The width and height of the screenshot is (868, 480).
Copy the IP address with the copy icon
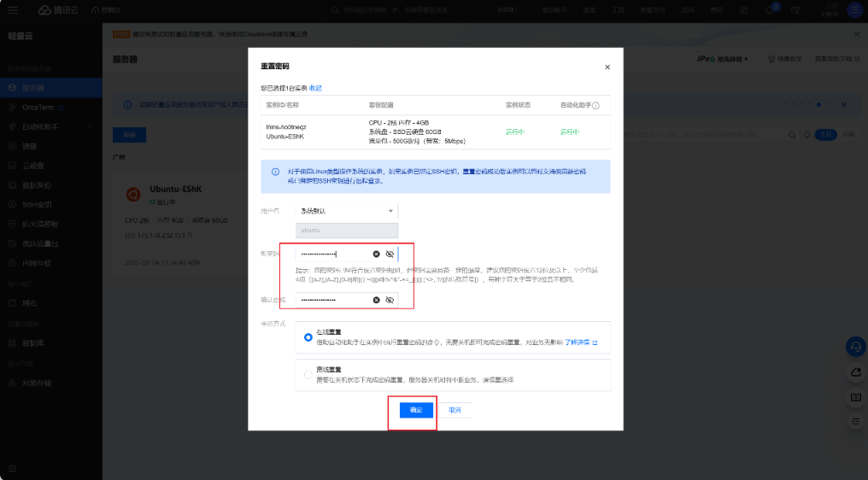190,235
